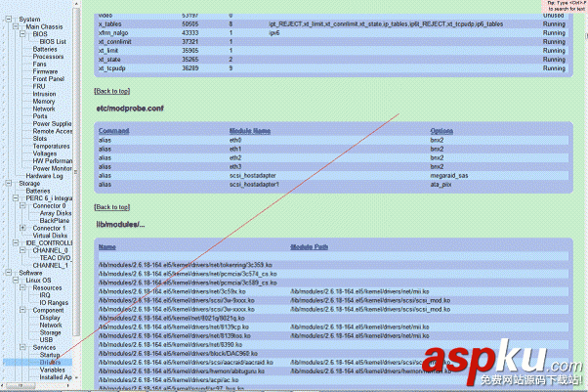Select the ata_piix option value
The height and width of the screenshot is (392, 588).
click(441, 185)
